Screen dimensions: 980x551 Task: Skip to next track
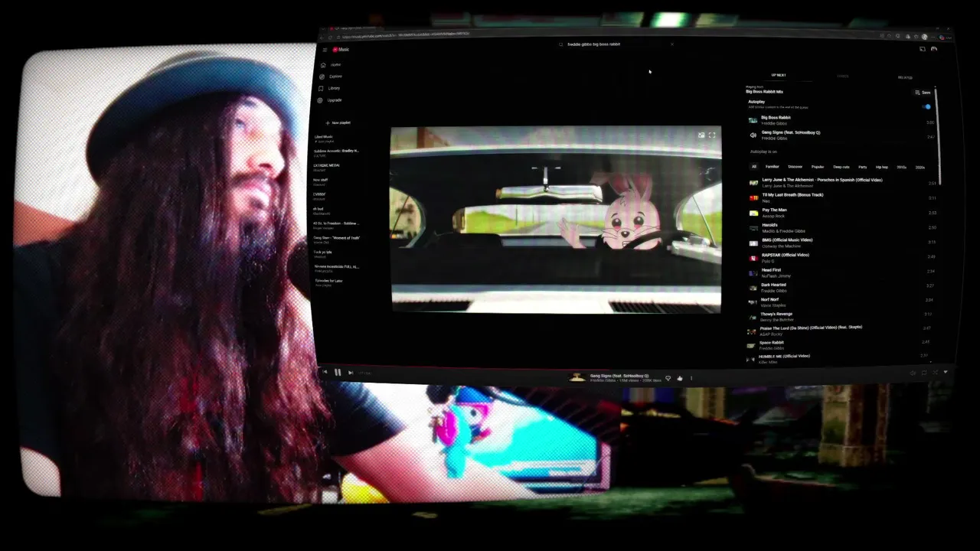(x=351, y=373)
